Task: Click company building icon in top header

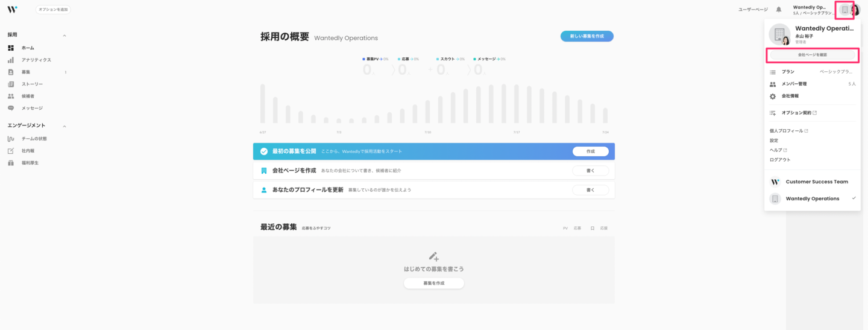Action: pyautogui.click(x=844, y=10)
